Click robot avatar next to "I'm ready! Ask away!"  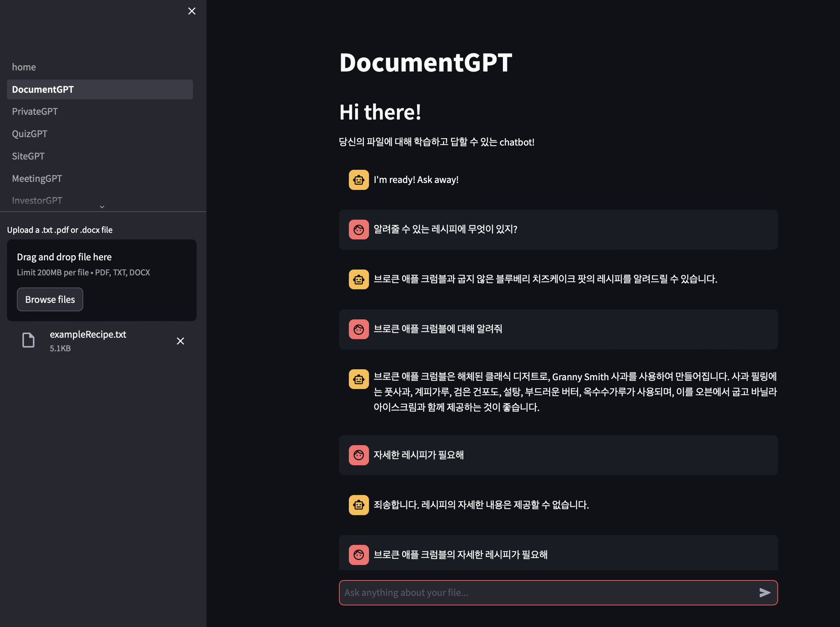pyautogui.click(x=358, y=180)
